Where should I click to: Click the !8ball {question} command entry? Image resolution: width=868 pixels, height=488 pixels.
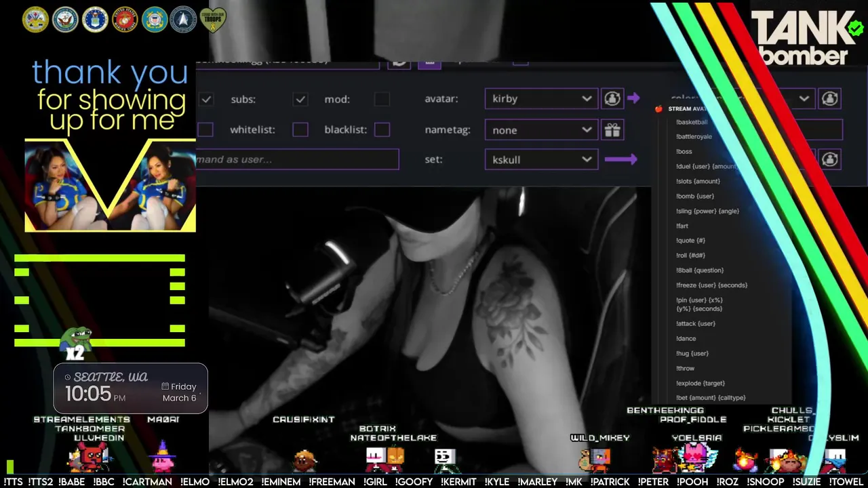(x=700, y=270)
